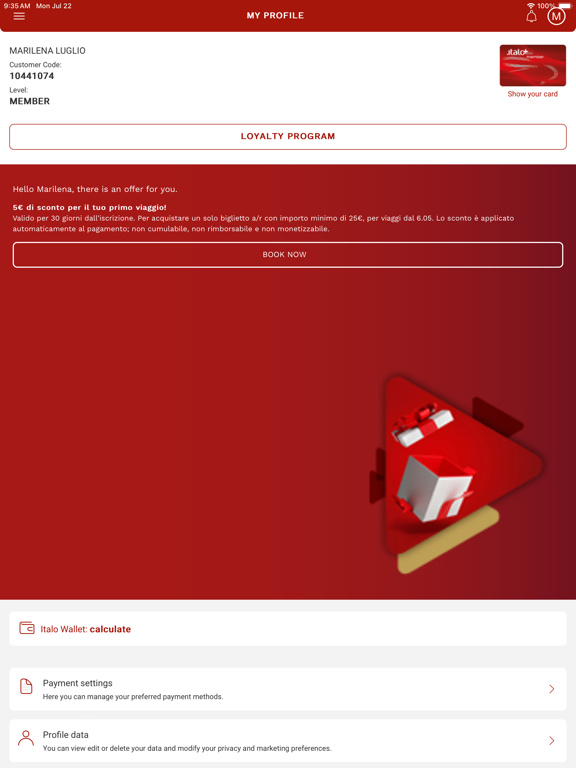Open notifications bell

point(531,16)
